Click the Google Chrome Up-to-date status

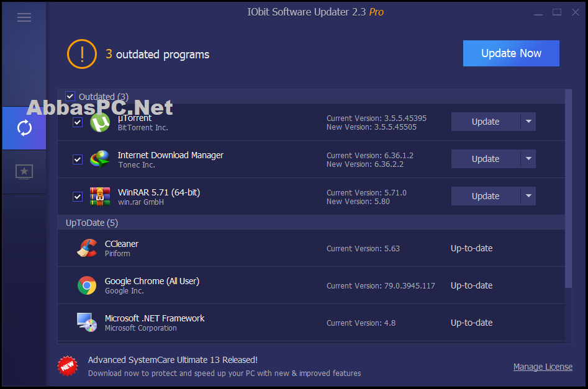(471, 285)
